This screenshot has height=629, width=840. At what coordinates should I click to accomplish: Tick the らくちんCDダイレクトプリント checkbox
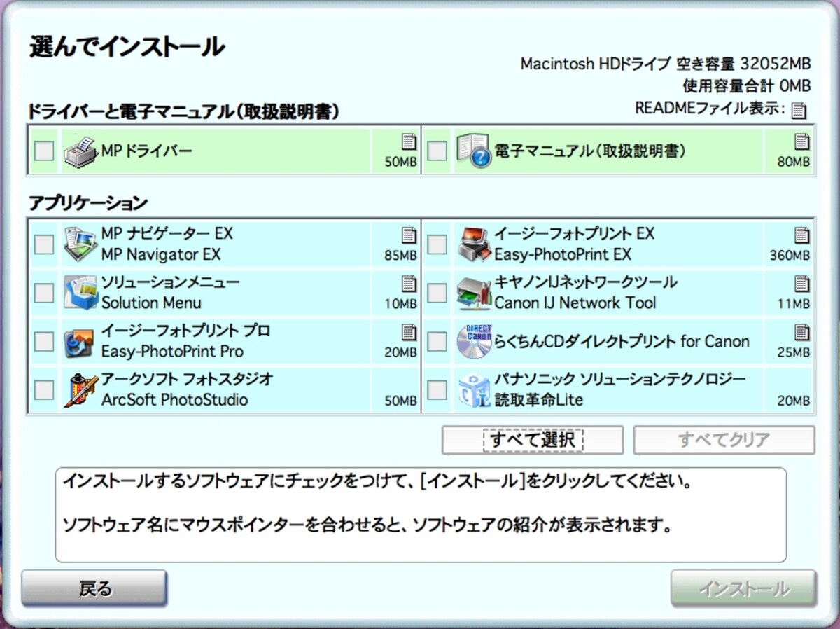(x=437, y=341)
